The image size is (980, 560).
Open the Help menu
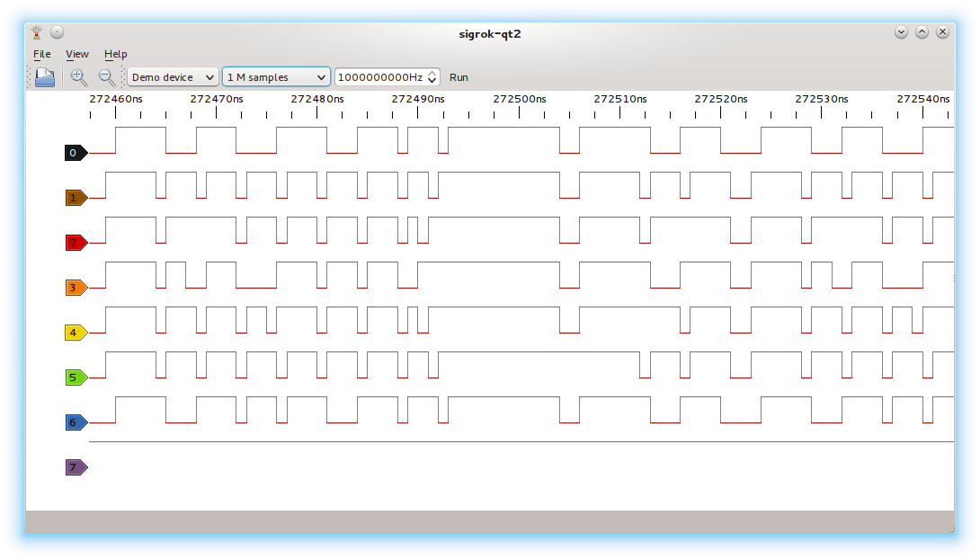116,54
